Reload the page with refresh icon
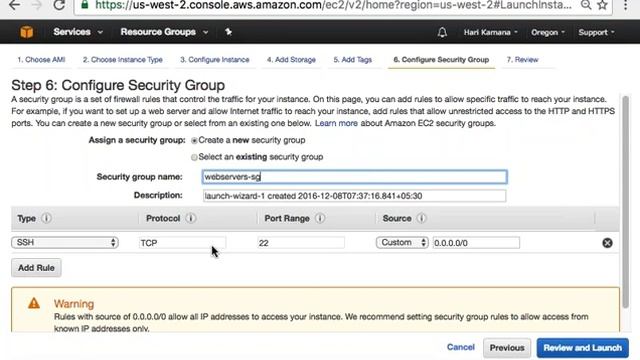 (x=59, y=5)
